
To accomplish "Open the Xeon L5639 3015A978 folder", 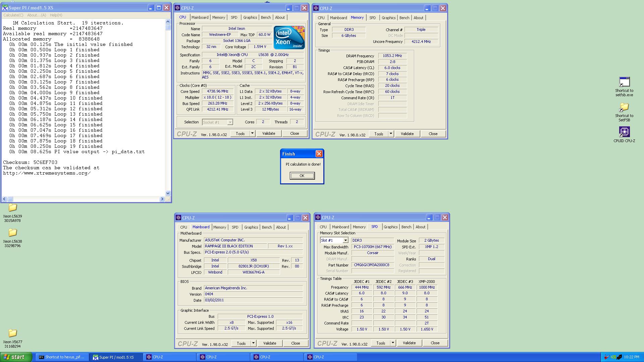I will (x=12, y=213).
